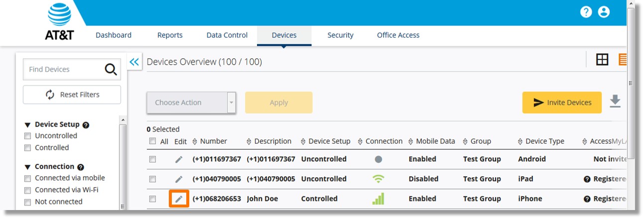Screen dimensions: 644x219
Task: Click the question icon beside iPad Registered status
Action: coord(587,179)
